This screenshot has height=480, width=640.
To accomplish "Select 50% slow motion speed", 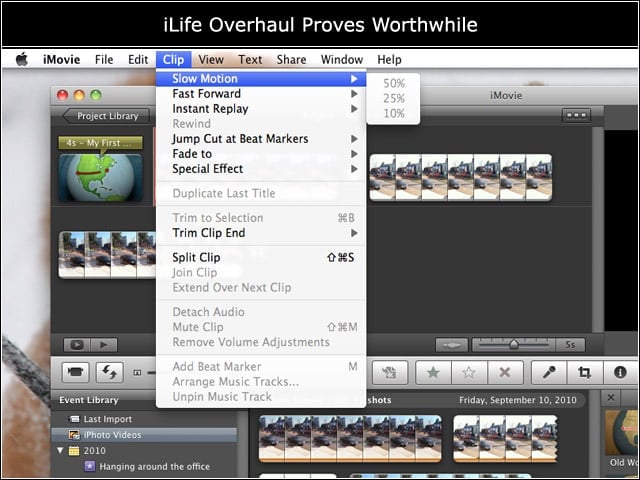I will click(394, 83).
